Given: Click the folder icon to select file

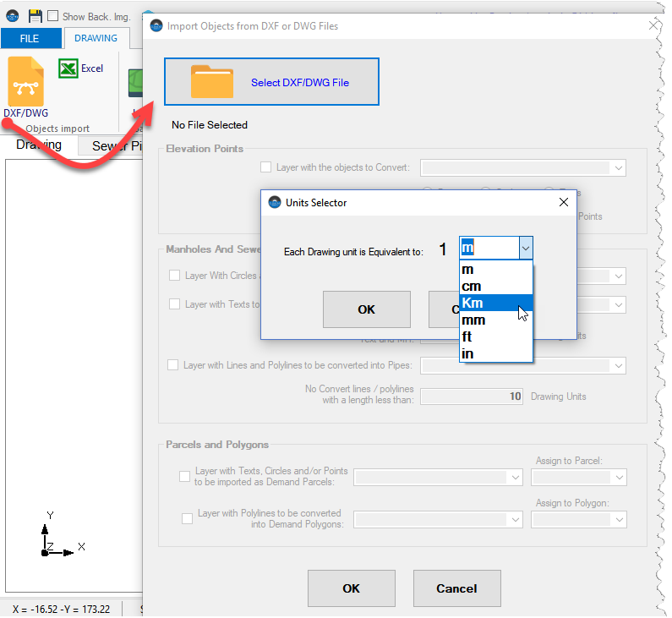Looking at the screenshot, I should (x=211, y=82).
